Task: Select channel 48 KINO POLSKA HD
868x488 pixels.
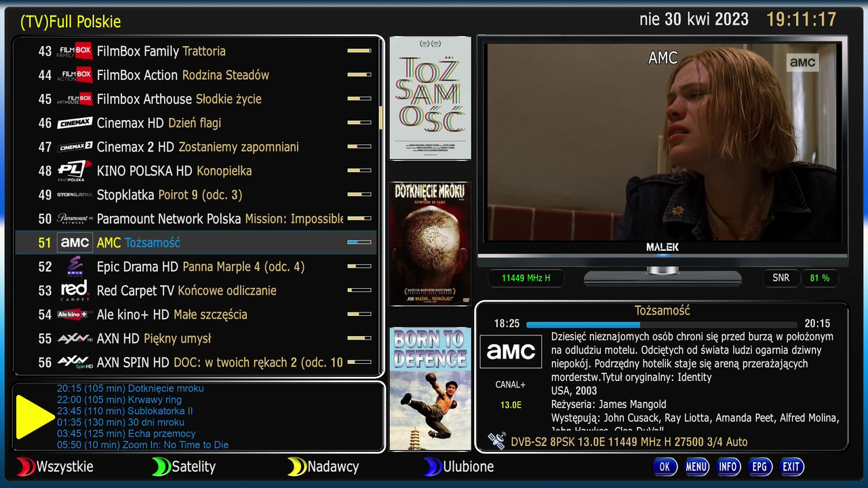Action: 196,171
